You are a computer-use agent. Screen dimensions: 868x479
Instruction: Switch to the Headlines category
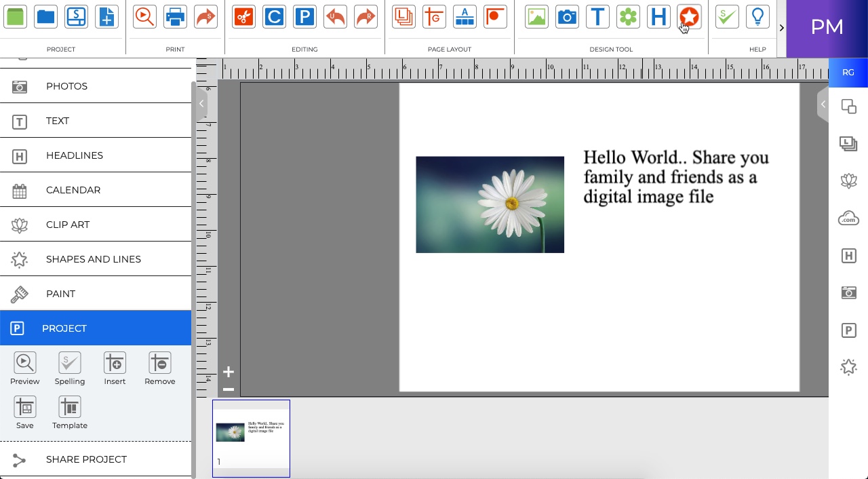(75, 155)
